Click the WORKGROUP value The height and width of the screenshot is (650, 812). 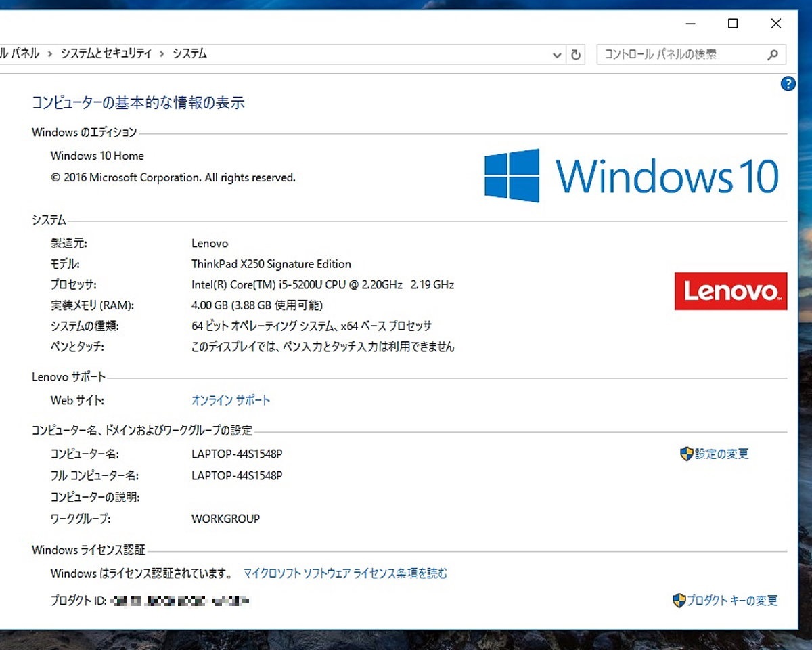(225, 519)
